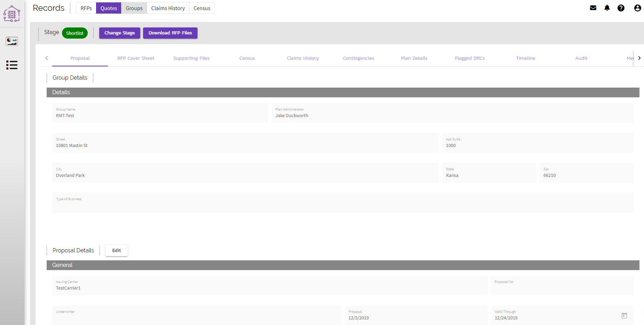Click the Street field
This screenshot has height=325, width=644.
click(245, 143)
